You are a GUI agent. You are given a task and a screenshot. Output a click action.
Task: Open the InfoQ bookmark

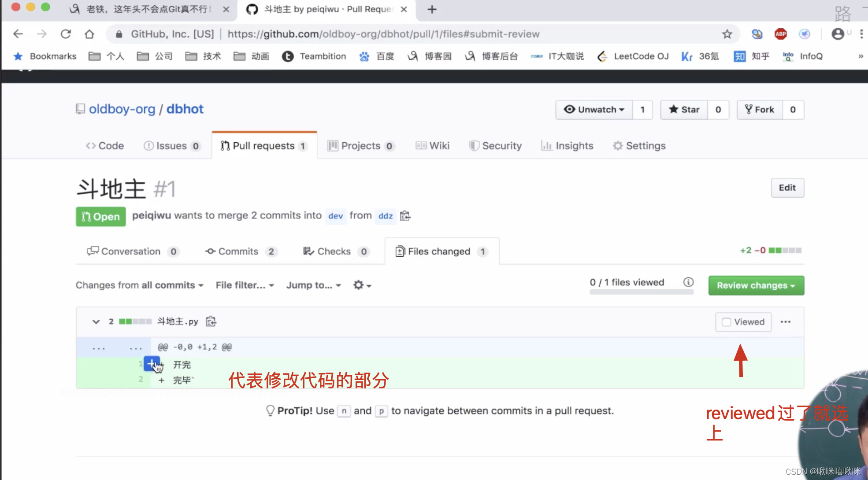coord(803,56)
